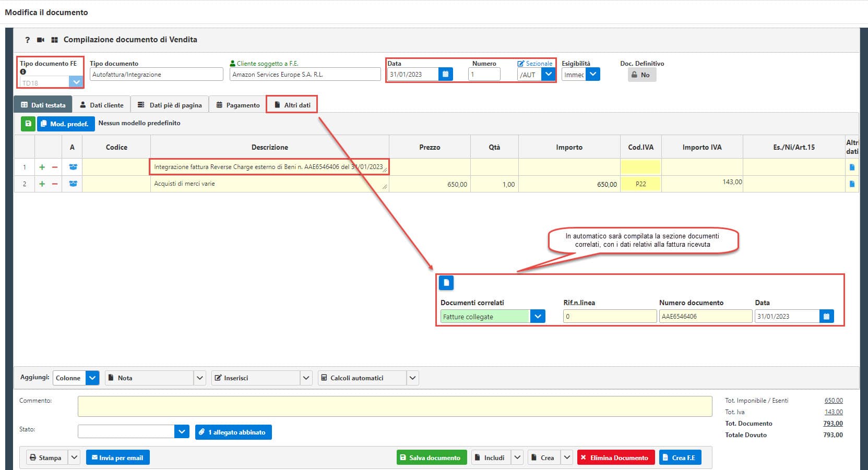Open Altri dati icon for row 2
Image resolution: width=868 pixels, height=470 pixels.
[852, 184]
